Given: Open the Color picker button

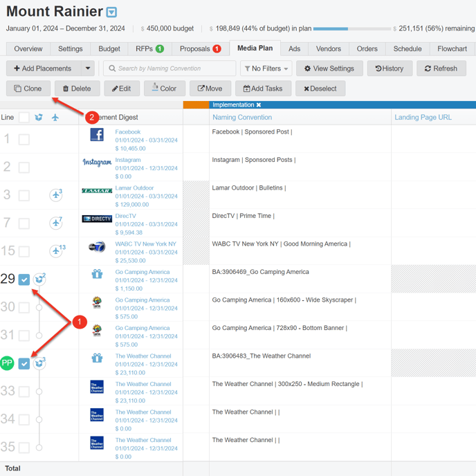Looking at the screenshot, I should click(165, 89).
